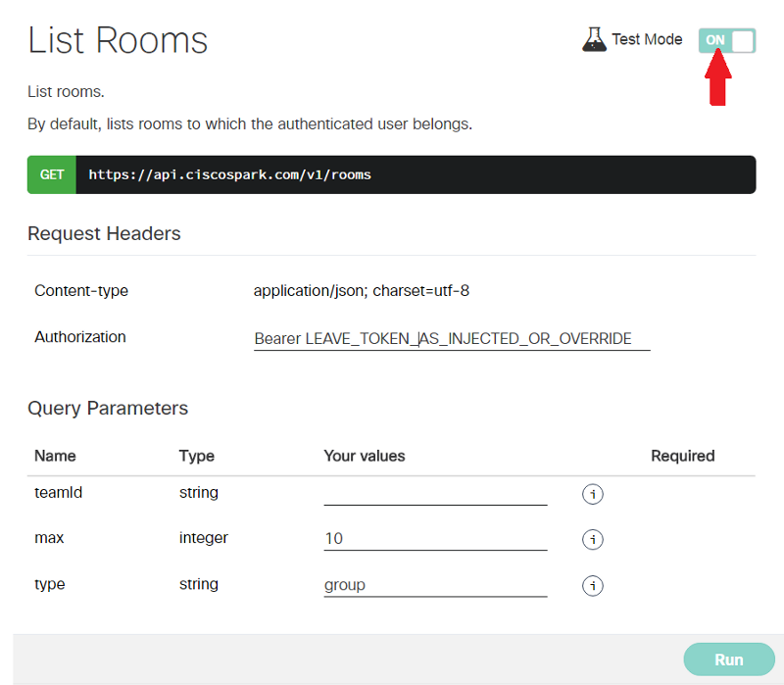Turn off the Test Mode switch
The height and width of the screenshot is (685, 784).
click(x=727, y=40)
